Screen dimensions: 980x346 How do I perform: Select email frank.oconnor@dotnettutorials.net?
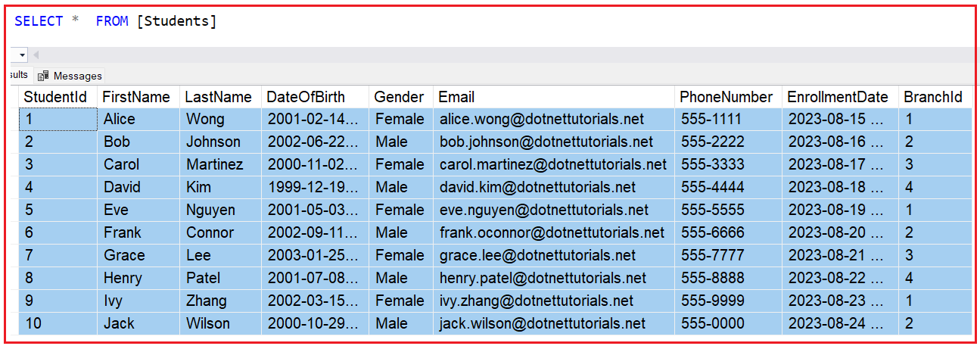(554, 232)
